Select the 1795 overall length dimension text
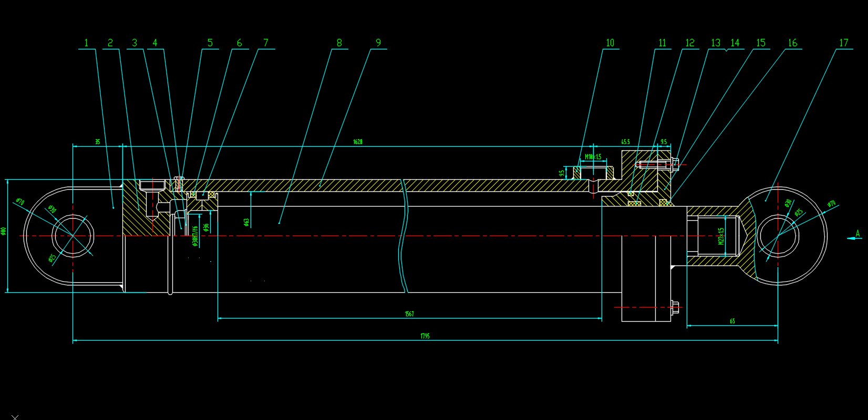 click(x=425, y=336)
